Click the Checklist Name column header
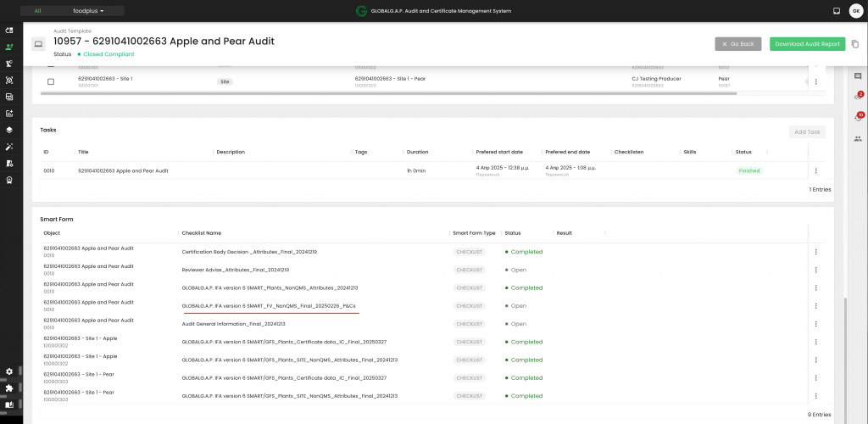 coord(202,232)
